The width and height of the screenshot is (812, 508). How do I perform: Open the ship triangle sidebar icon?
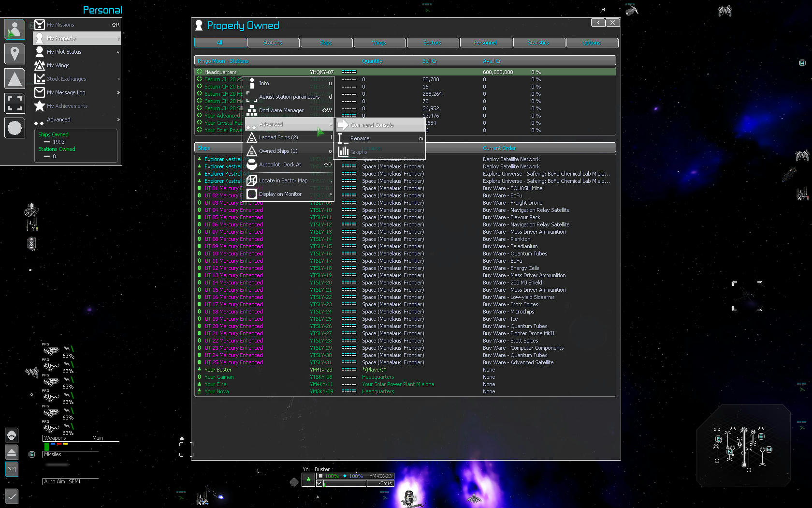coord(14,79)
